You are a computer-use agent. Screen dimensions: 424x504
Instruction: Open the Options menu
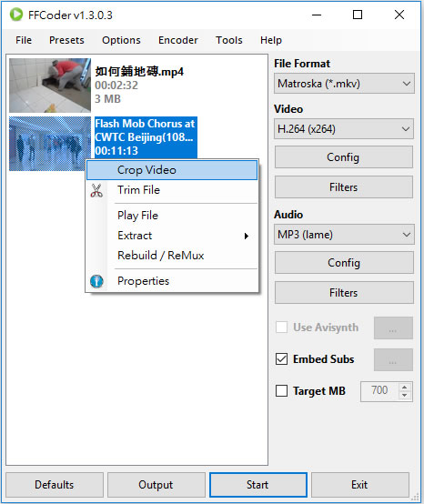point(121,40)
